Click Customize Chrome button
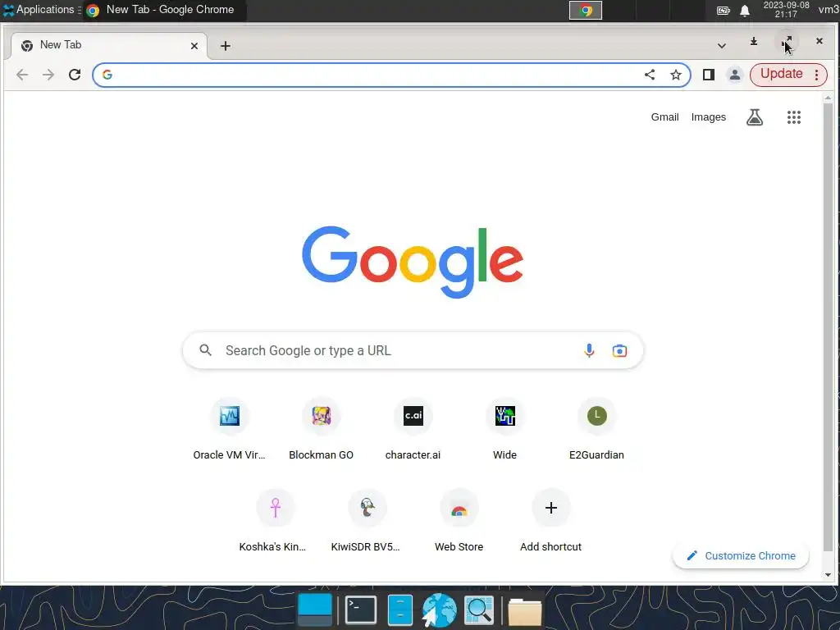The height and width of the screenshot is (630, 840). point(741,555)
